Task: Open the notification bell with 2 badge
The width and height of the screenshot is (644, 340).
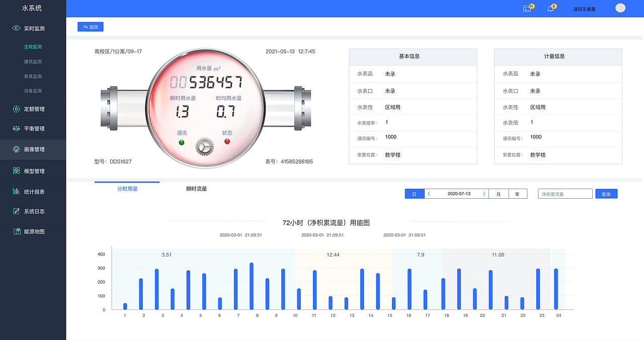Action: tap(549, 9)
